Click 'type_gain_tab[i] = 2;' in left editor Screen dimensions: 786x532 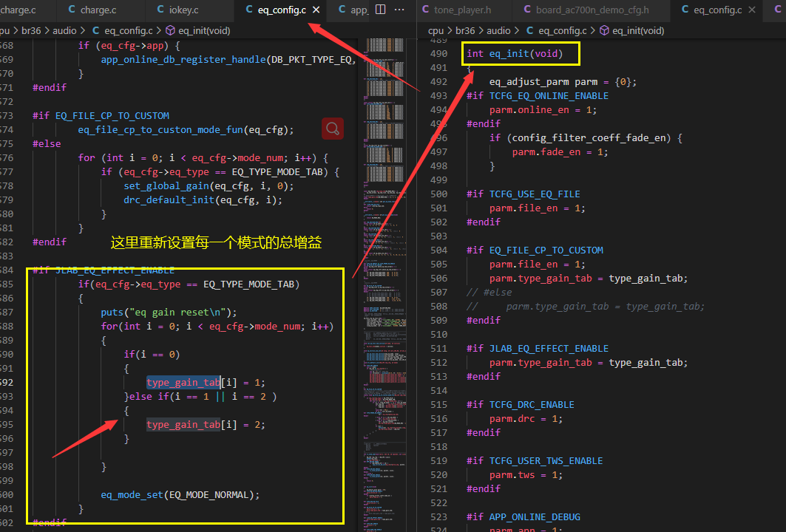click(x=206, y=424)
